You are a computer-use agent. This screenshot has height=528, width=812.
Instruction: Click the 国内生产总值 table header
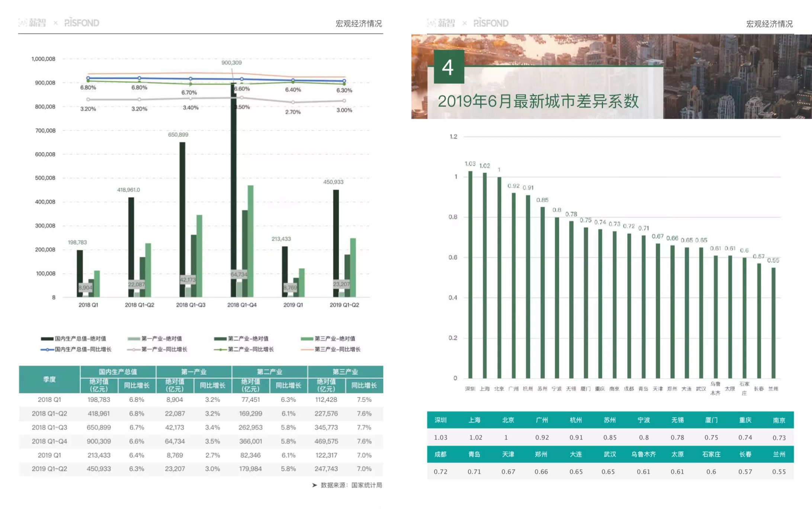tap(118, 372)
